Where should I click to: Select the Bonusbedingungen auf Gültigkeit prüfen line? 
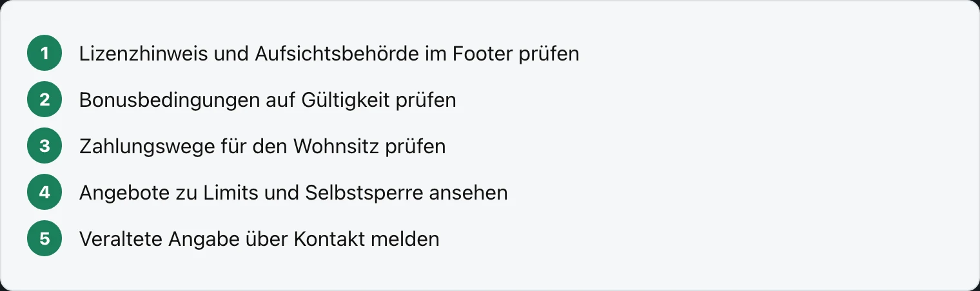(x=268, y=100)
